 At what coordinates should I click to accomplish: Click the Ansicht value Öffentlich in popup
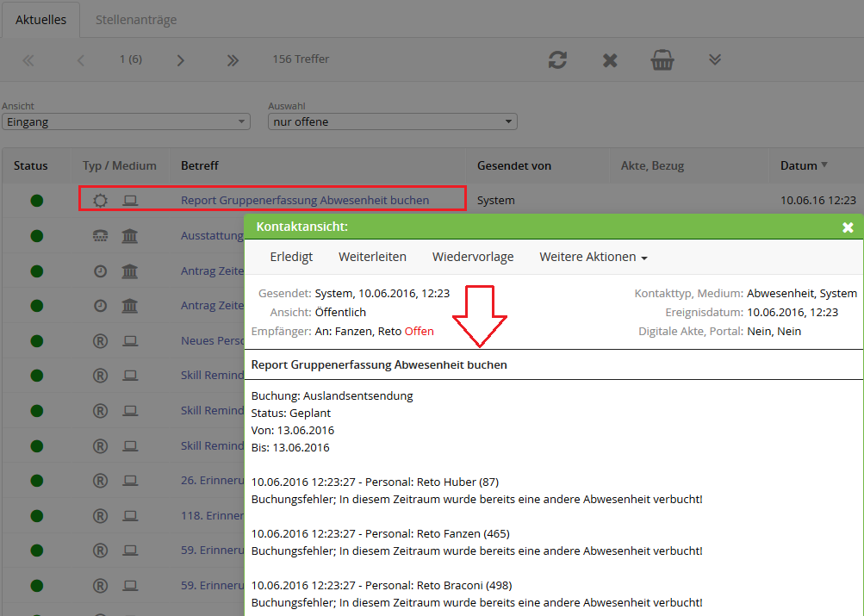340,313
